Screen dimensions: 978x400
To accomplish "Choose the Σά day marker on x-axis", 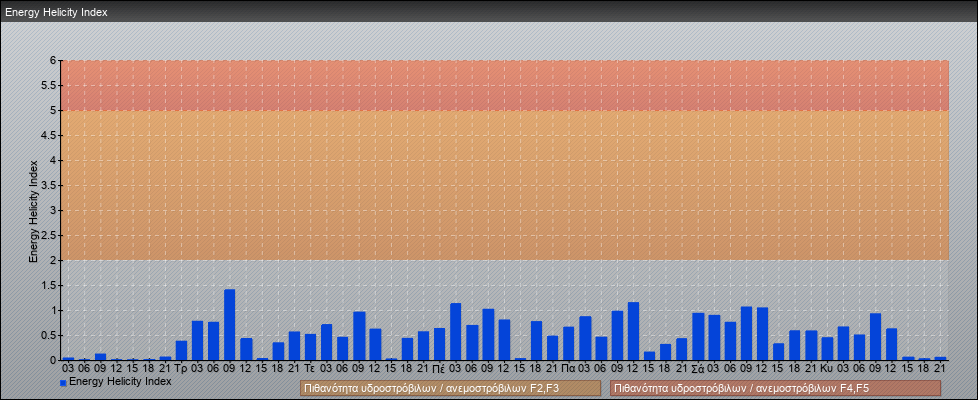I will coord(697,368).
